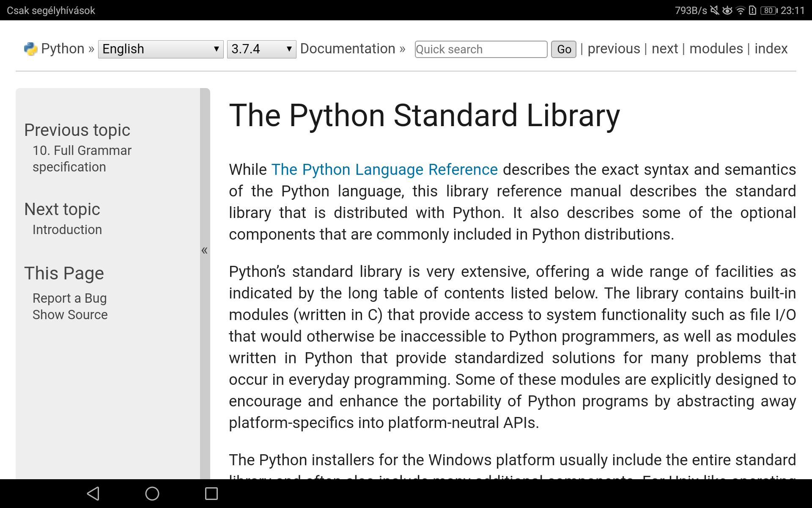This screenshot has width=812, height=508.
Task: Open the English language dropdown
Action: [x=160, y=49]
